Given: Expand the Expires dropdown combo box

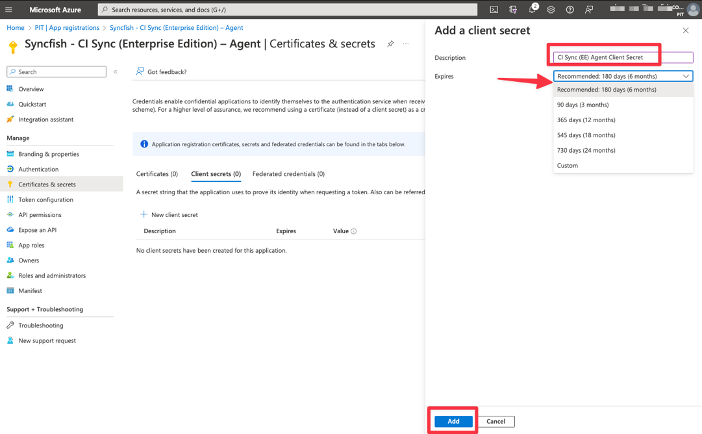Looking at the screenshot, I should pyautogui.click(x=623, y=76).
